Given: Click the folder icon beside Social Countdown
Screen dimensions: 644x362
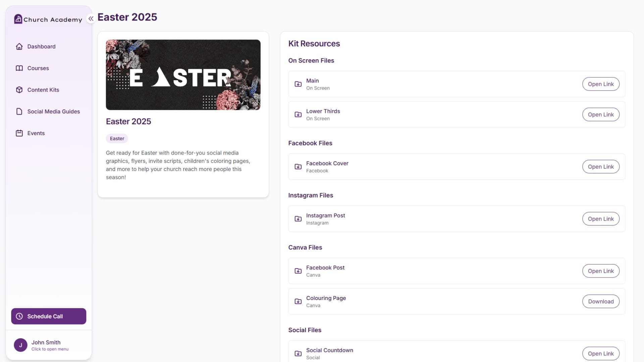Looking at the screenshot, I should tap(298, 354).
